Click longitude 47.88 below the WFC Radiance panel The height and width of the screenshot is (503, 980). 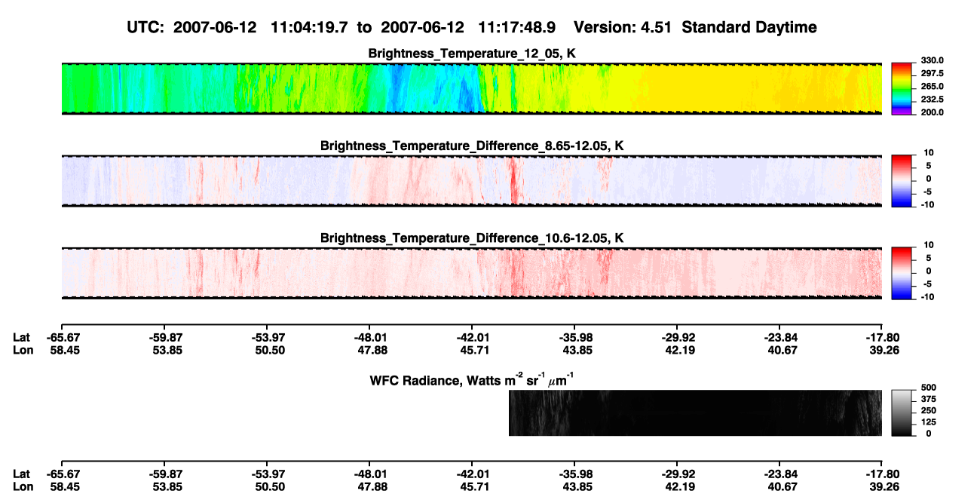coord(372,486)
